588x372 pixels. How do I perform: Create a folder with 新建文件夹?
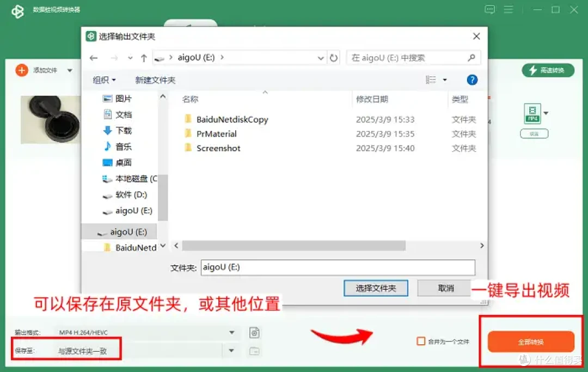(x=155, y=80)
